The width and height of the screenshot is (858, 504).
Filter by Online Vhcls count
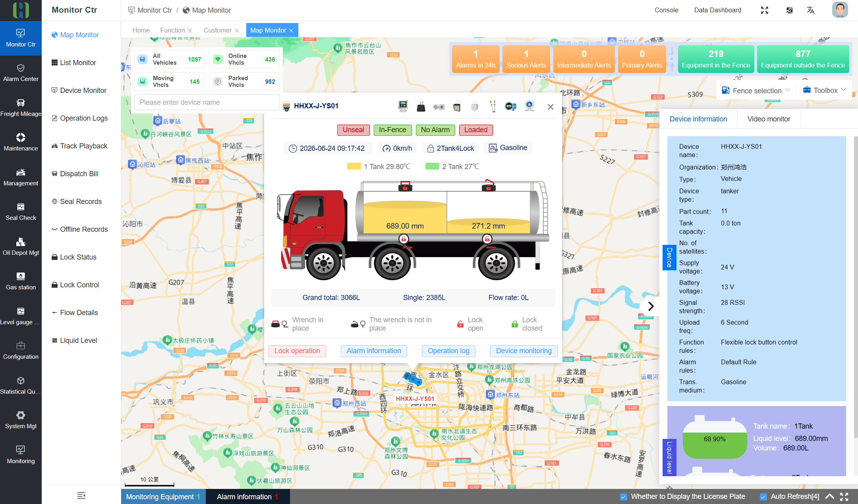[x=245, y=59]
